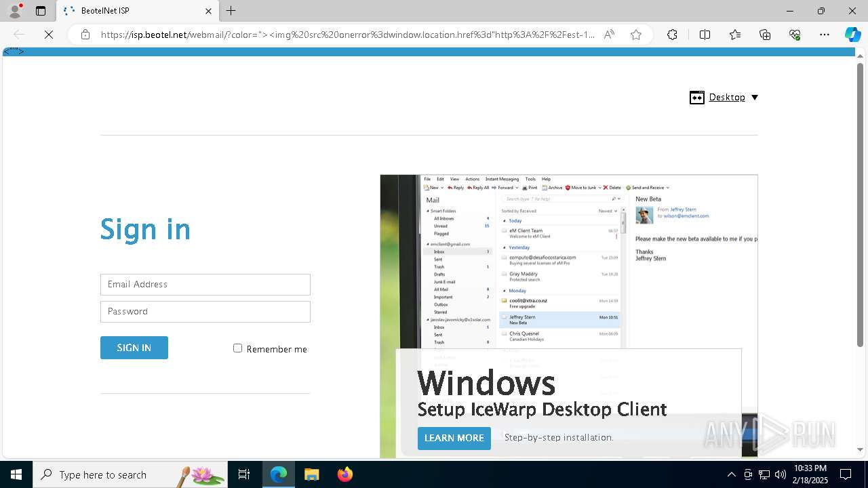Open the tab actions menu icon
The height and width of the screenshot is (488, 868).
point(41,11)
